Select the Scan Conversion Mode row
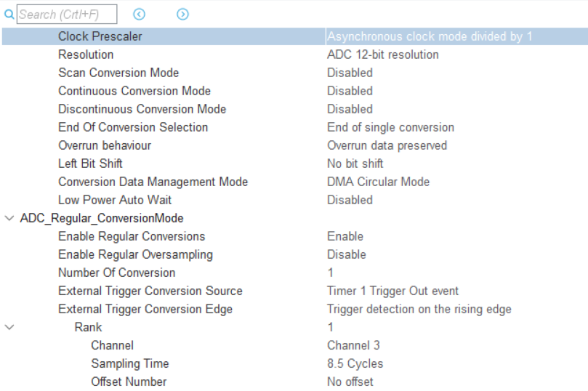 [x=294, y=73]
